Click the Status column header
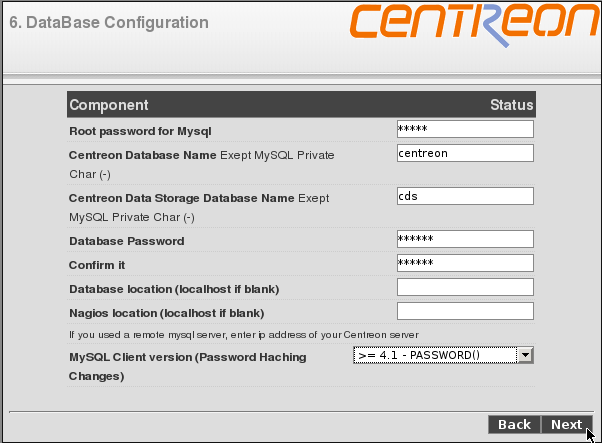The image size is (602, 443). (x=512, y=105)
